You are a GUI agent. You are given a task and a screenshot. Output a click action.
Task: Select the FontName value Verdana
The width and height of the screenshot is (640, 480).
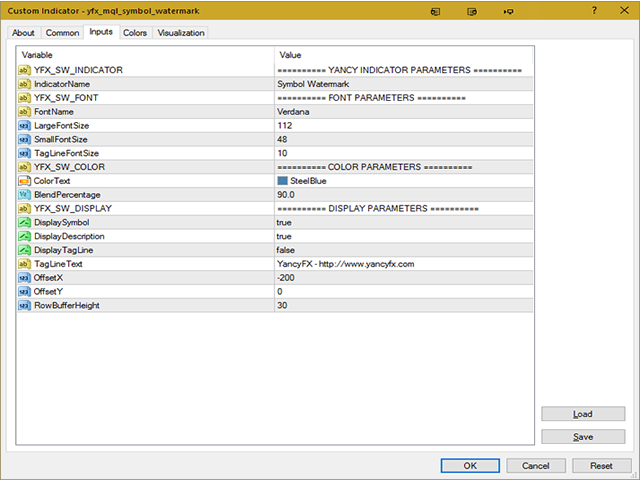tap(404, 112)
